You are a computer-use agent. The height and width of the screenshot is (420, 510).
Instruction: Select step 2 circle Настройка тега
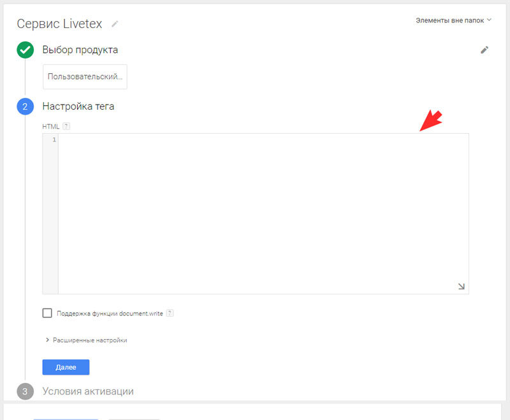point(25,106)
